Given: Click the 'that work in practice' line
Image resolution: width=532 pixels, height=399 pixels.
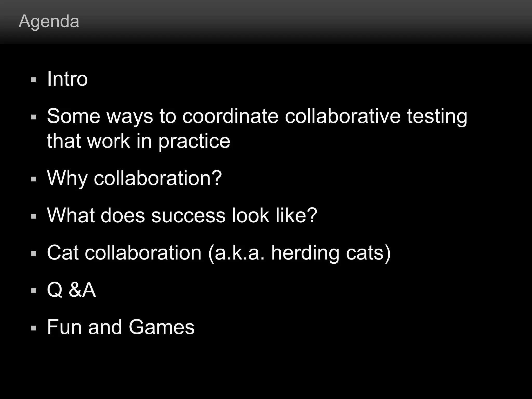Looking at the screenshot, I should click(x=138, y=141).
